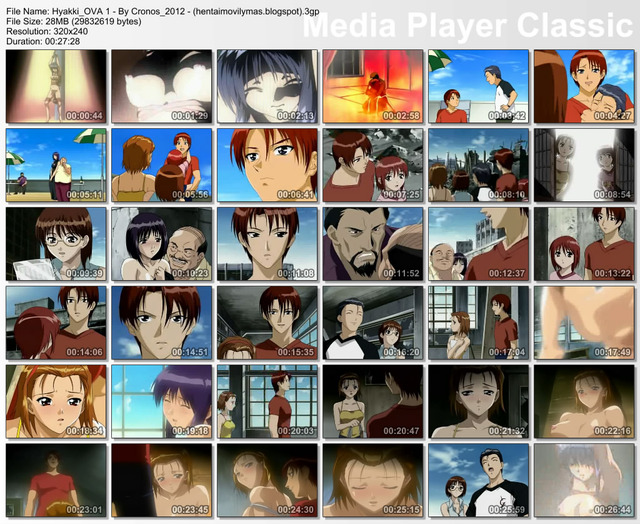Screen dimensions: 640x524
Task: Open the thumbnail stamped 00:06:41
Action: coord(267,165)
